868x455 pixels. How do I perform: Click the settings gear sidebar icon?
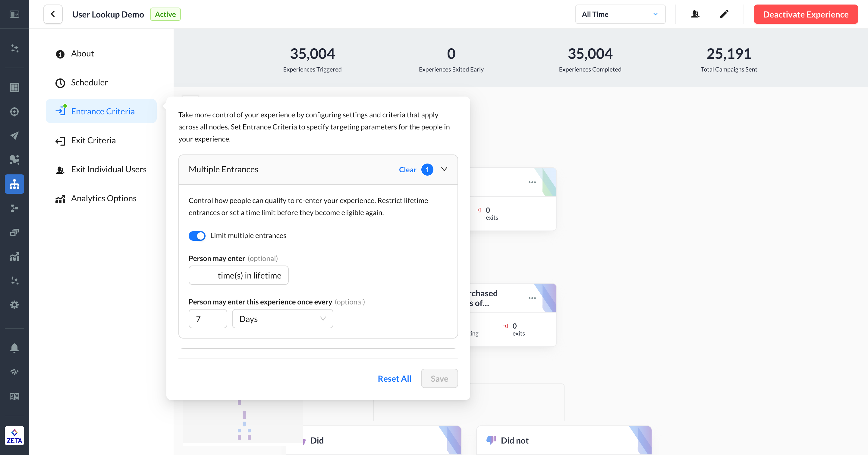tap(14, 305)
